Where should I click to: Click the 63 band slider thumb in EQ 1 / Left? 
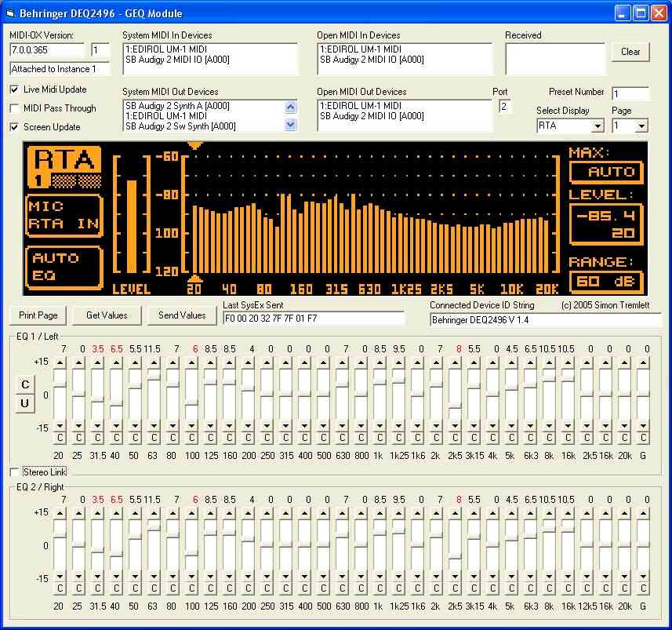[x=154, y=377]
